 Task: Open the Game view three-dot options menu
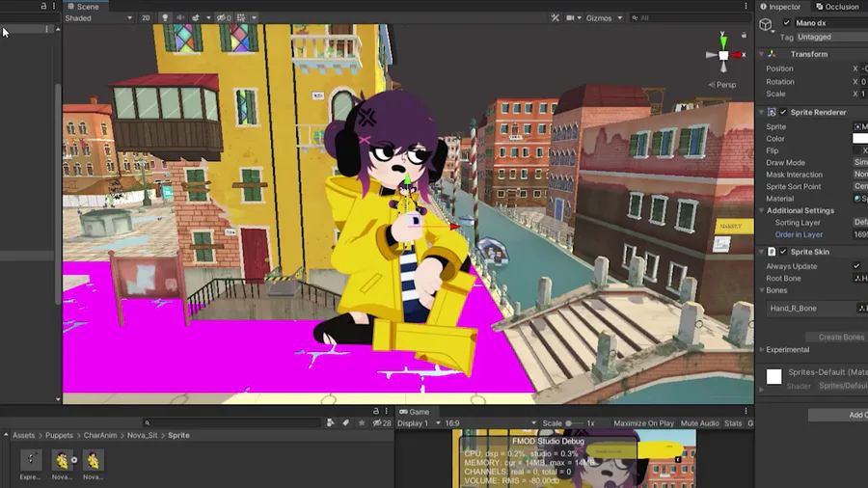tap(746, 411)
